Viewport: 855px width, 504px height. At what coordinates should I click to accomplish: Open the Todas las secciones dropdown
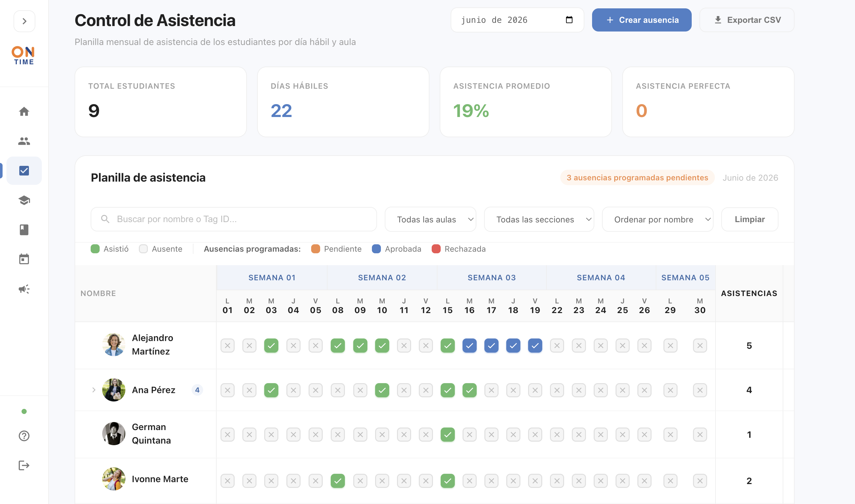539,220
